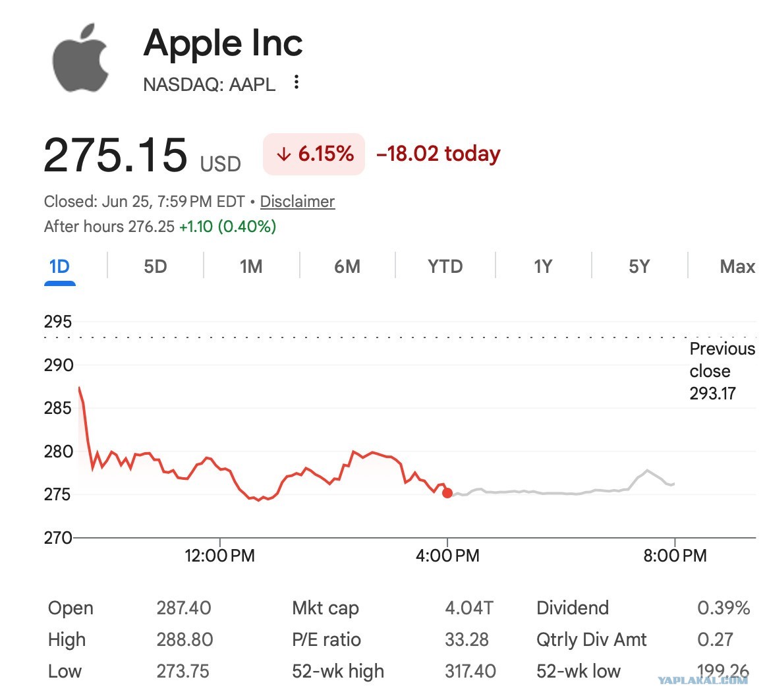Switch to the 5Y chart range

tap(639, 267)
